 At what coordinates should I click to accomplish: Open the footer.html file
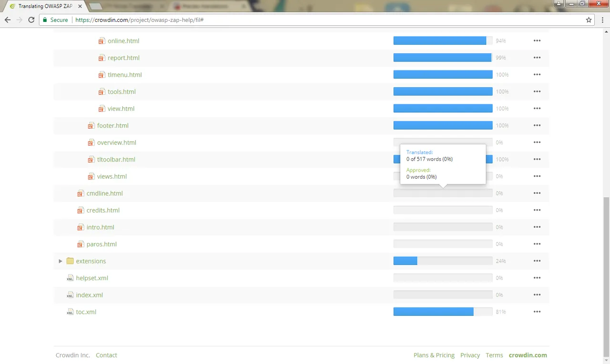coord(113,126)
